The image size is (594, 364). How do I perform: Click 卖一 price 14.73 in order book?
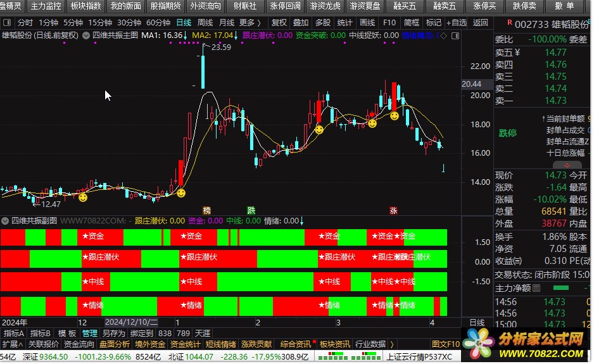[556, 101]
